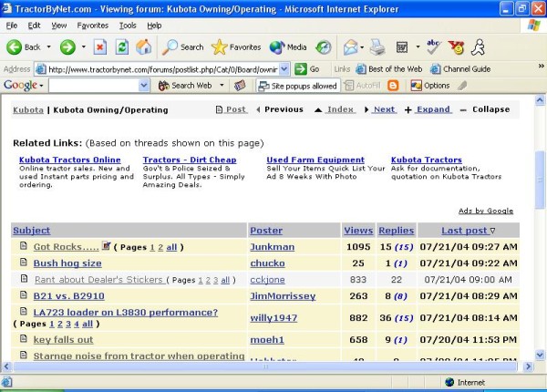
Task: Expand the links bar chevron overflow
Action: click(x=541, y=66)
